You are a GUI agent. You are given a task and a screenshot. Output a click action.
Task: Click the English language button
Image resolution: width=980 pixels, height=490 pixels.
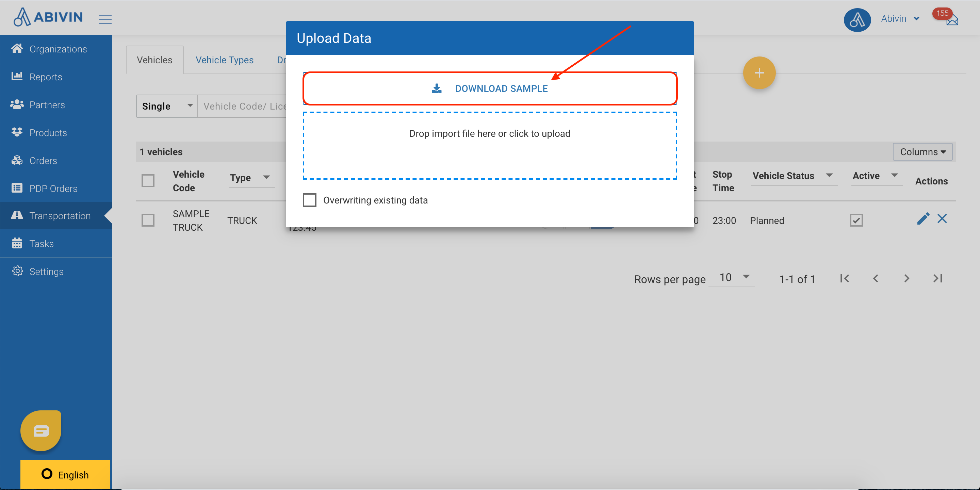click(65, 475)
